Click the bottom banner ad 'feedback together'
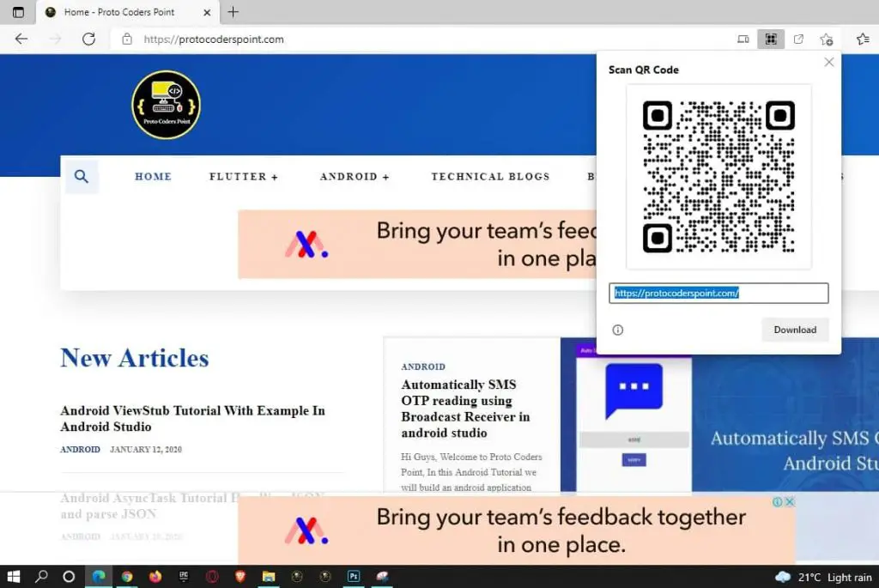Image resolution: width=879 pixels, height=588 pixels. click(516, 530)
